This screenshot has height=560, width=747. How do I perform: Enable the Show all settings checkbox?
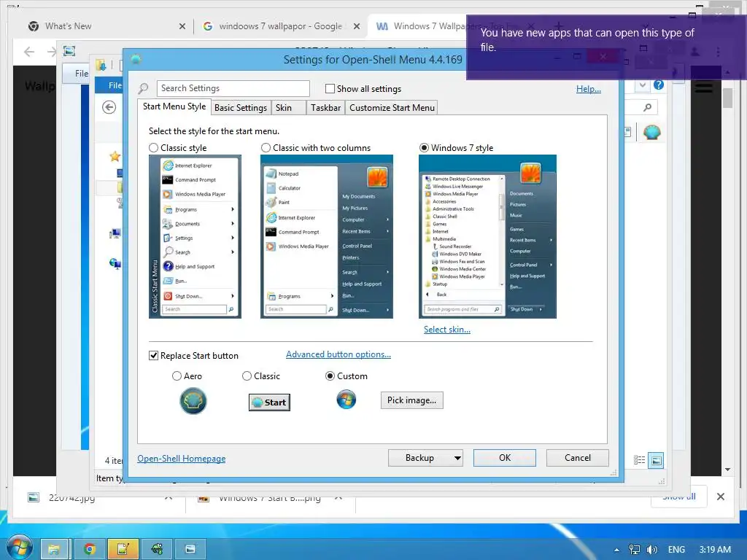click(330, 88)
